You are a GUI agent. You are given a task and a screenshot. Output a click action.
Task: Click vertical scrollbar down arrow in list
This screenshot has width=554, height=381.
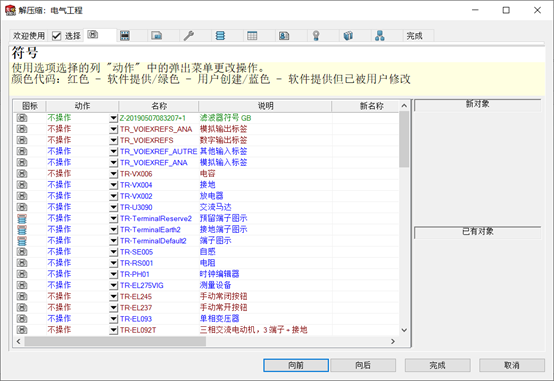[404, 330]
